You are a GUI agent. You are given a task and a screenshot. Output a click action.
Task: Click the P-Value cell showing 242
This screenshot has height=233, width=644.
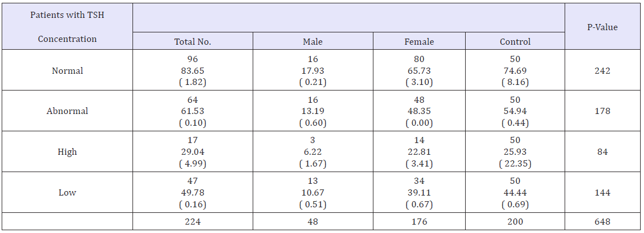[x=602, y=71]
